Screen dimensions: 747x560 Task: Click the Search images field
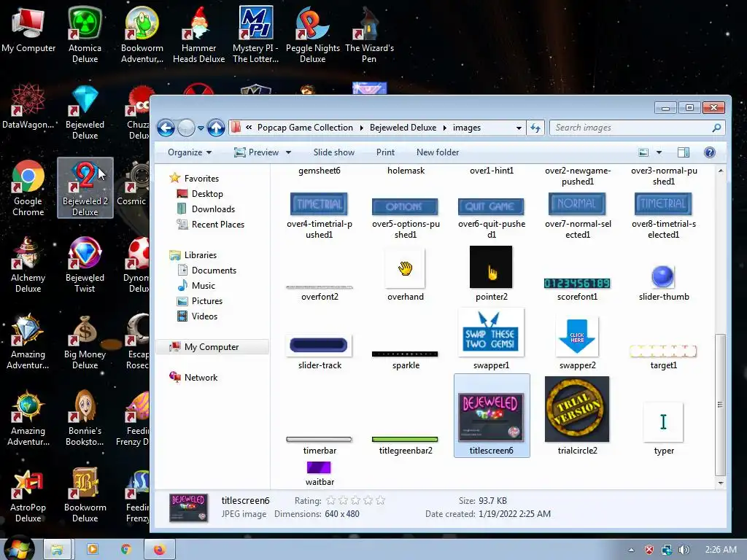pyautogui.click(x=637, y=128)
